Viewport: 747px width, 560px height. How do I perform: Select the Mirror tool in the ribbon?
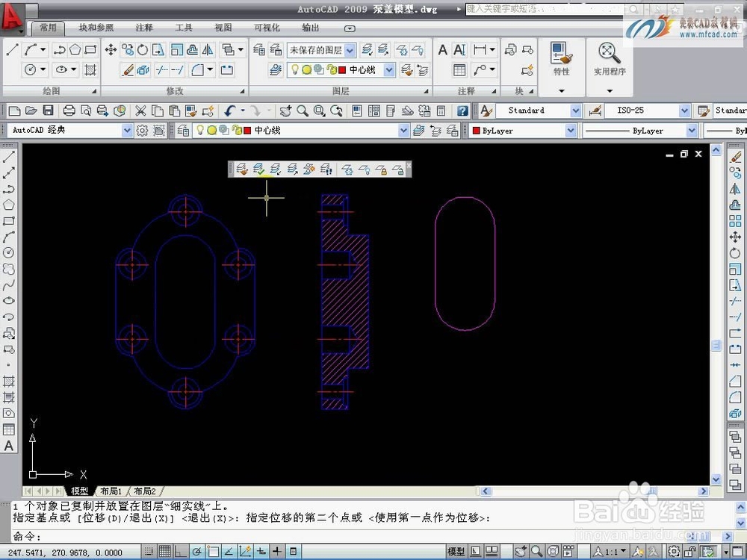coord(208,49)
